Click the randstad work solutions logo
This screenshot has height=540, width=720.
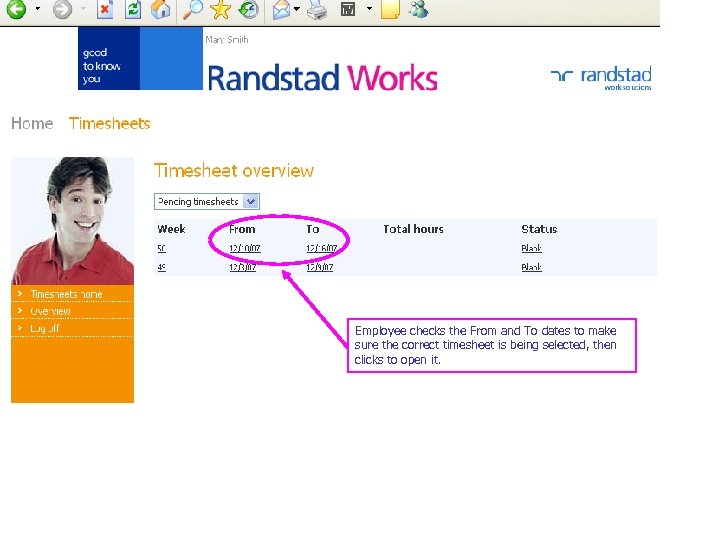[601, 79]
